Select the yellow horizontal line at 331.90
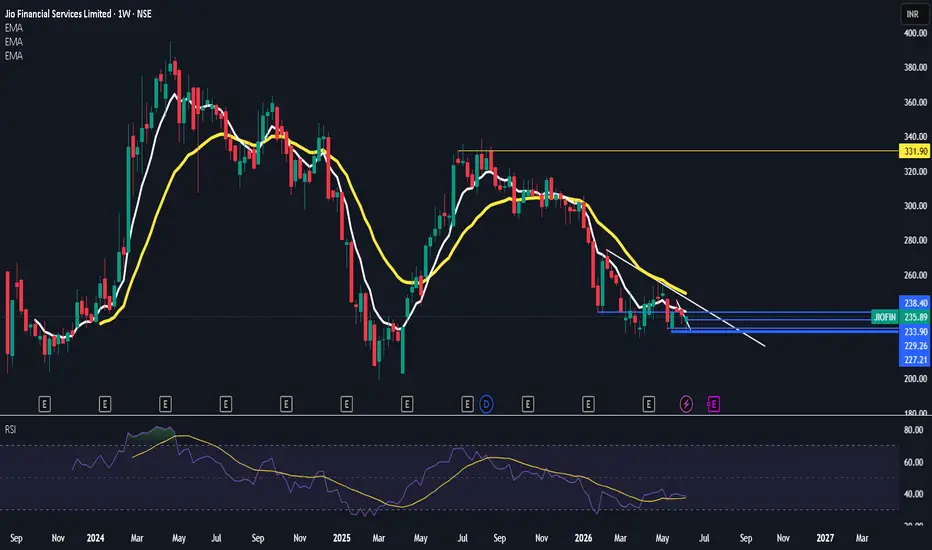932x550 pixels. coord(678,151)
